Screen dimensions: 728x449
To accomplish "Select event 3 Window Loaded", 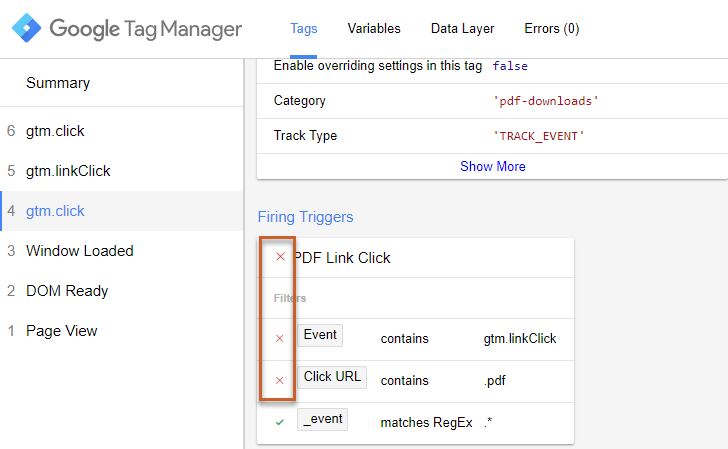I will click(80, 251).
